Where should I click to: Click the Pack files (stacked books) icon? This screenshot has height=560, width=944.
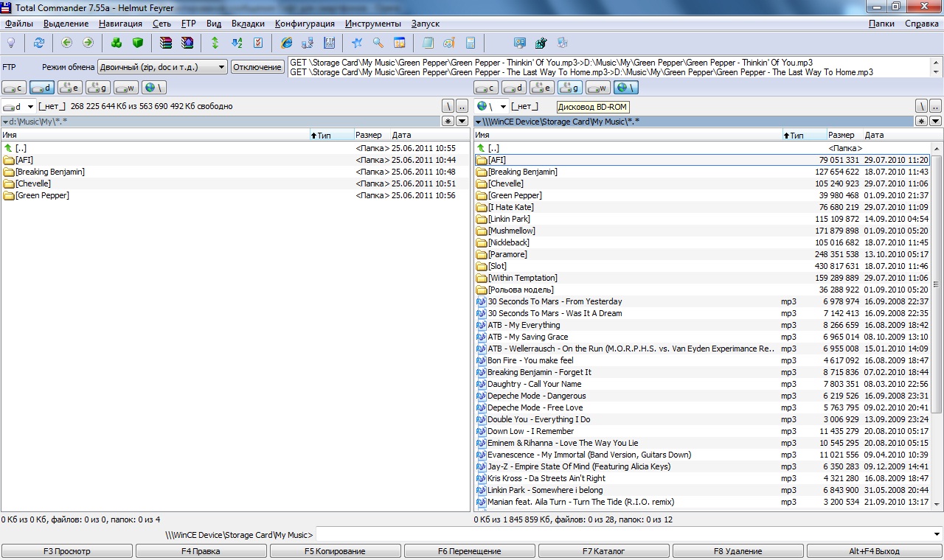(166, 43)
